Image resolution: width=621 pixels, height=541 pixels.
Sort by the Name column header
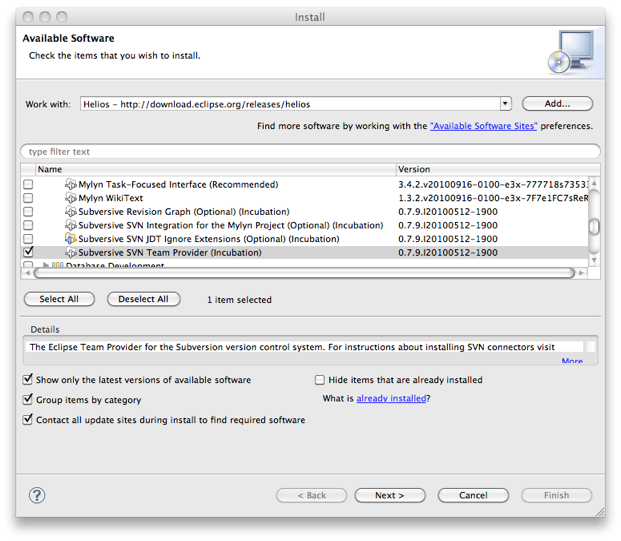point(216,170)
